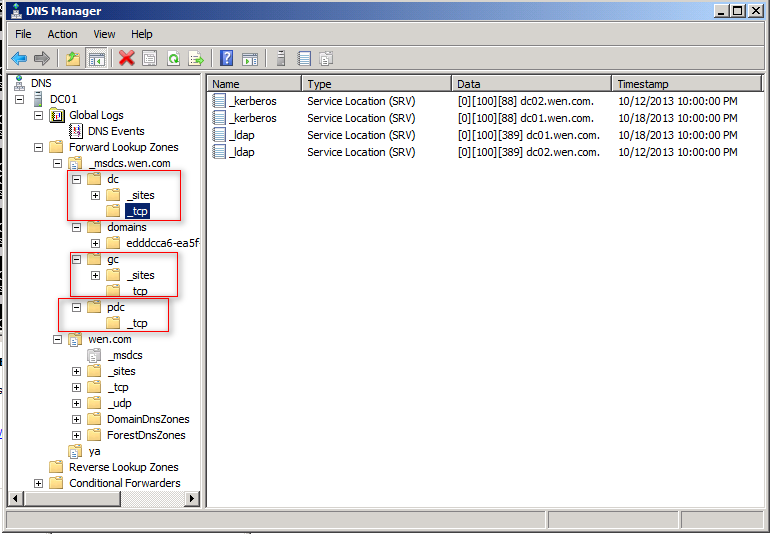Click data '[0][100][389] dc01.wen.com.' cell
770x534 pixels.
(x=528, y=135)
